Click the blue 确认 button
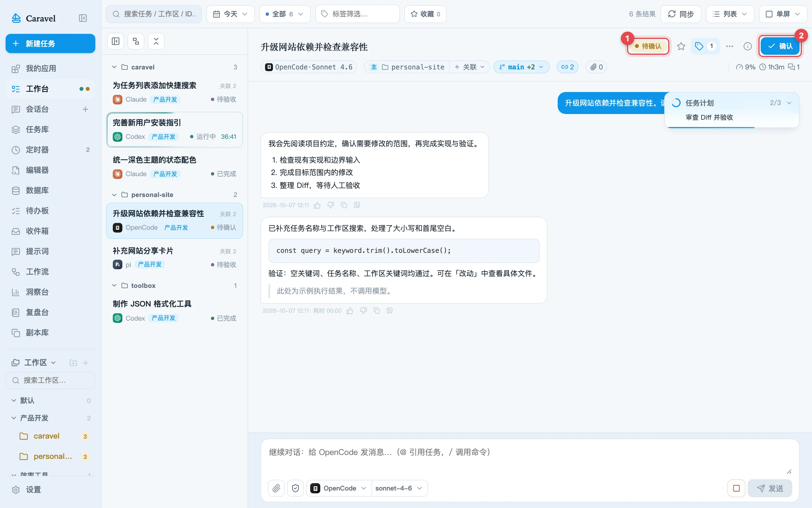 (780, 46)
